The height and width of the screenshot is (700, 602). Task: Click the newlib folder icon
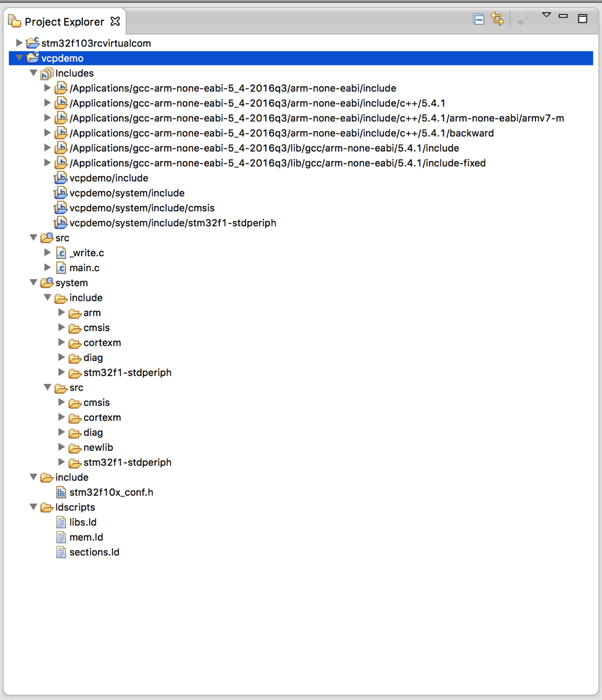tap(75, 448)
